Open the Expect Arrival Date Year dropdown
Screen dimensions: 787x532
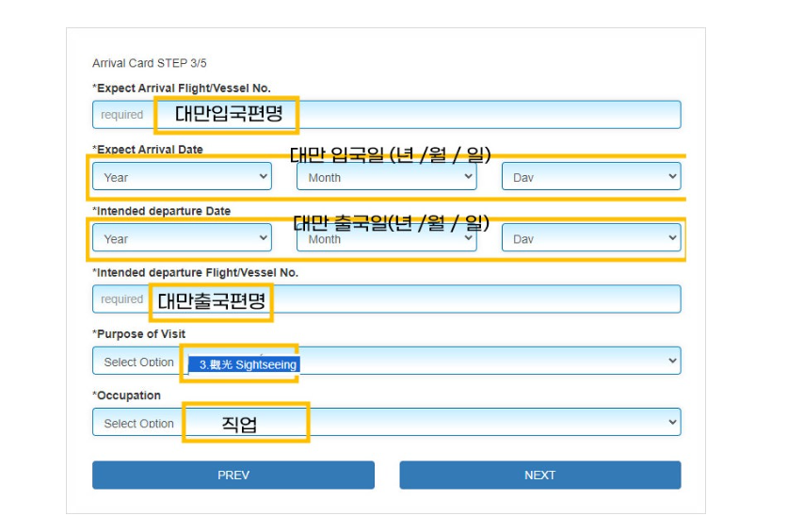click(182, 176)
